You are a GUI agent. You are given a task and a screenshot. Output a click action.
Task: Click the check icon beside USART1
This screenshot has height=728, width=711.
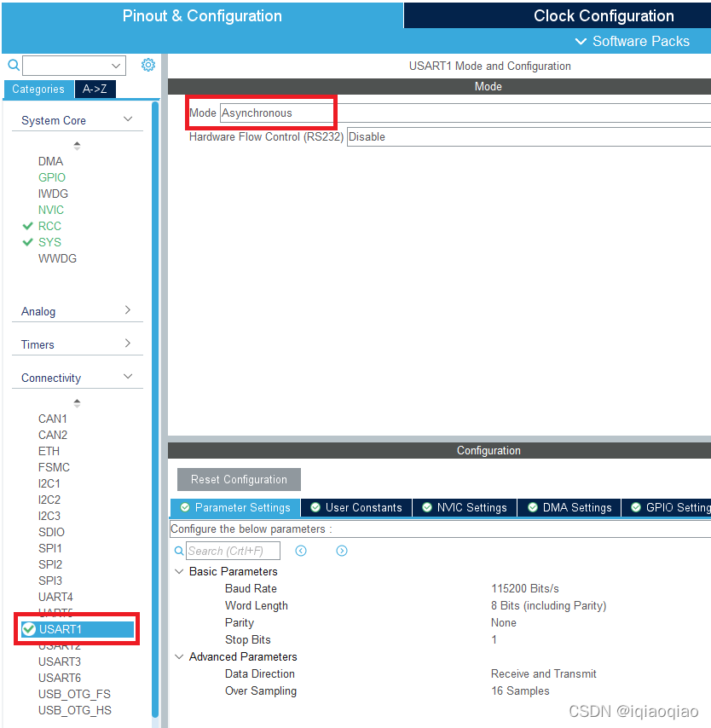[29, 629]
